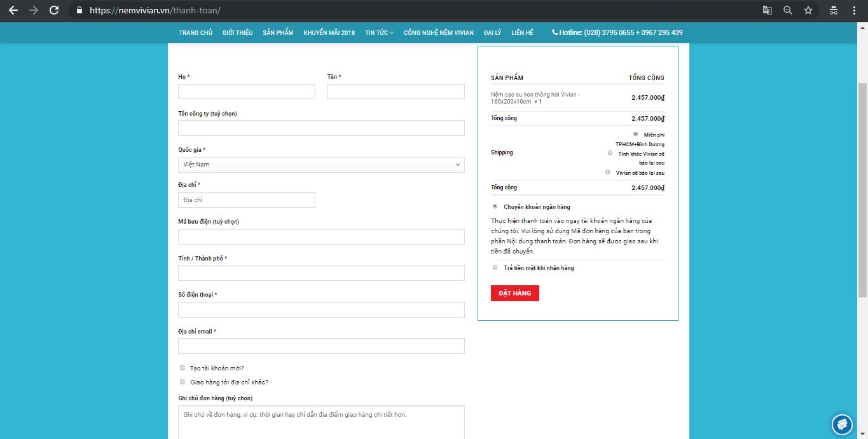The width and height of the screenshot is (868, 439).
Task: Focus the 'Tỉnh / Thành phố' field
Action: coord(321,273)
